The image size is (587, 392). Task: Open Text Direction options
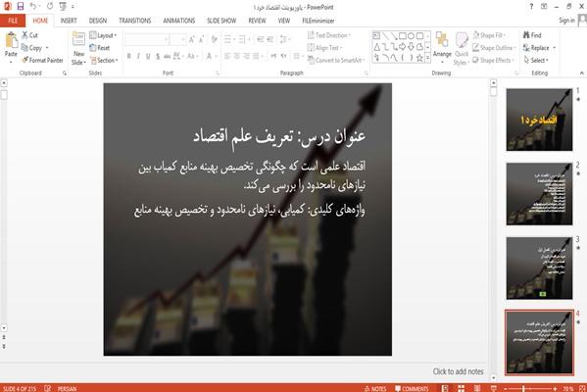329,35
